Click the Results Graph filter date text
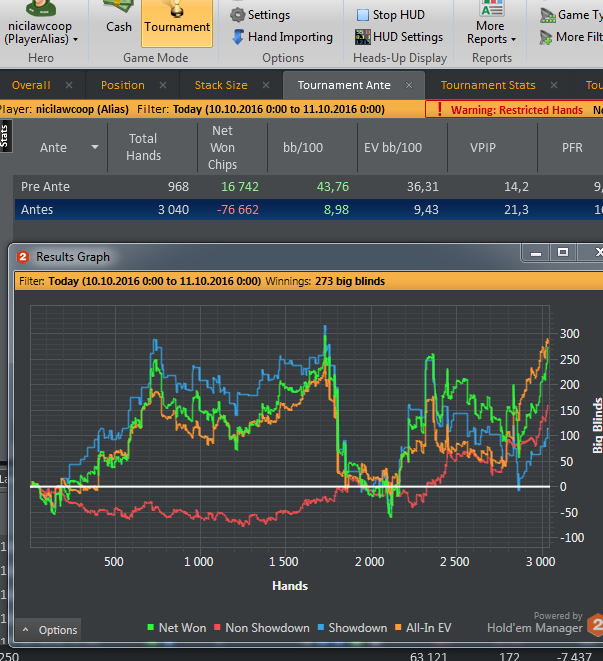 coord(154,281)
